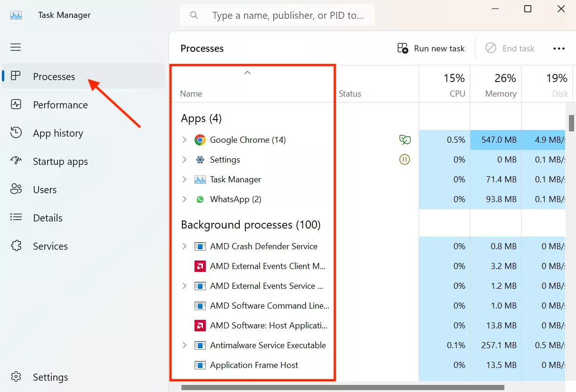Screen dimensions: 576x392
Task: Focus the process search box
Action: point(287,16)
